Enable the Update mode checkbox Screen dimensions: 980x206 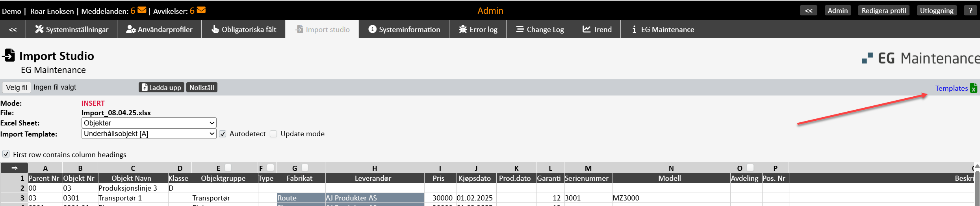pyautogui.click(x=274, y=134)
